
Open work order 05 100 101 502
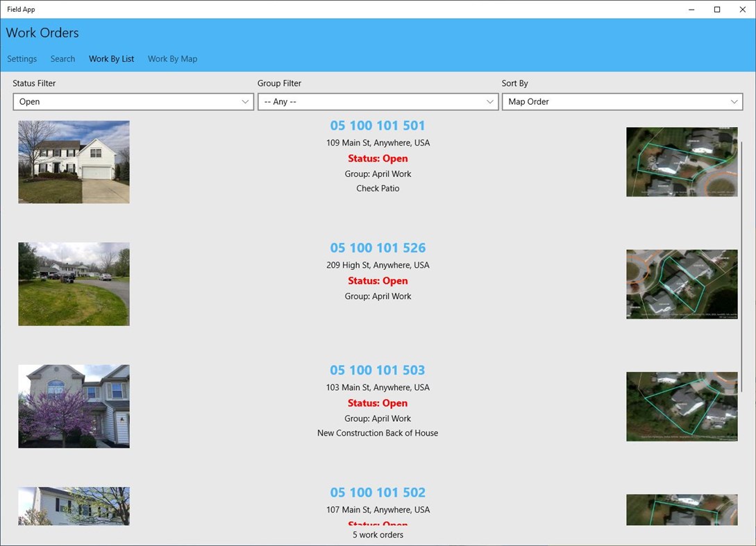click(x=378, y=492)
